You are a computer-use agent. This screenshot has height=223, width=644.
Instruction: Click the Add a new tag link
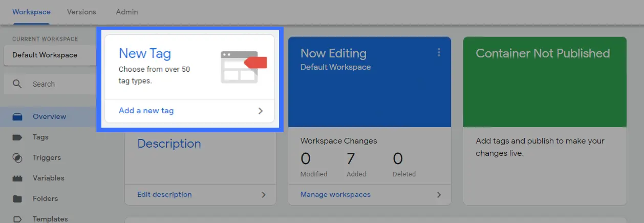click(146, 111)
